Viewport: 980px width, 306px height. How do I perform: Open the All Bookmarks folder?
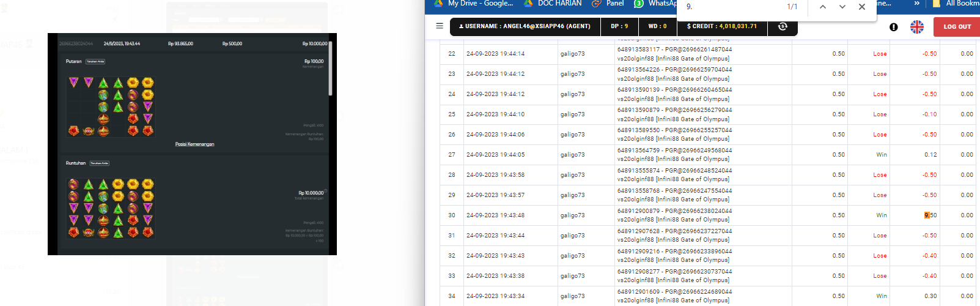pos(957,3)
